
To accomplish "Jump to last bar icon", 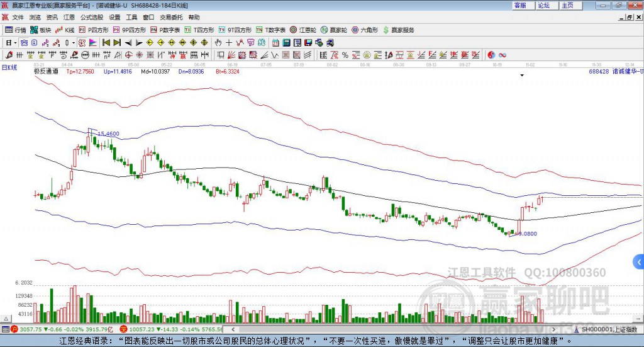I will pos(117,43).
